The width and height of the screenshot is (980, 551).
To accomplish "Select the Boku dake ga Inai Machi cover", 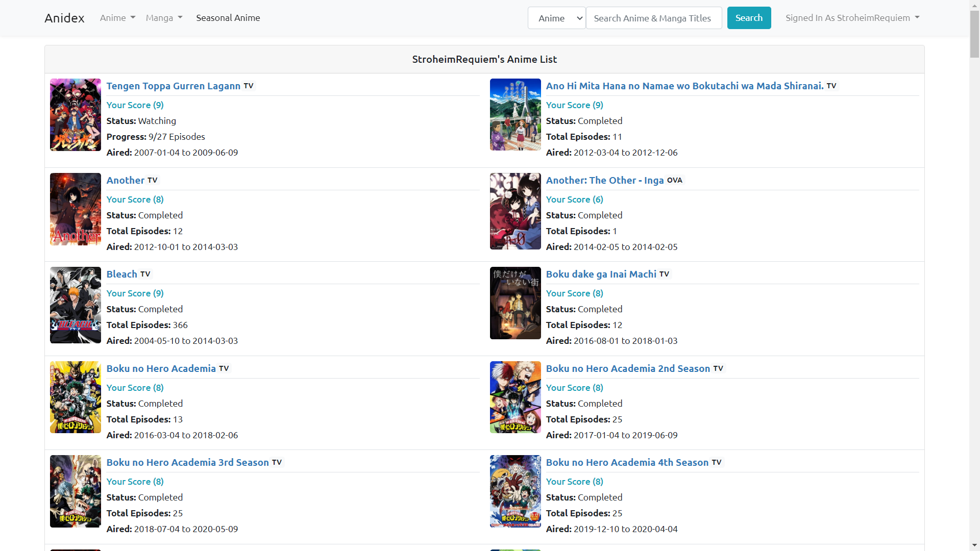I will tap(515, 303).
